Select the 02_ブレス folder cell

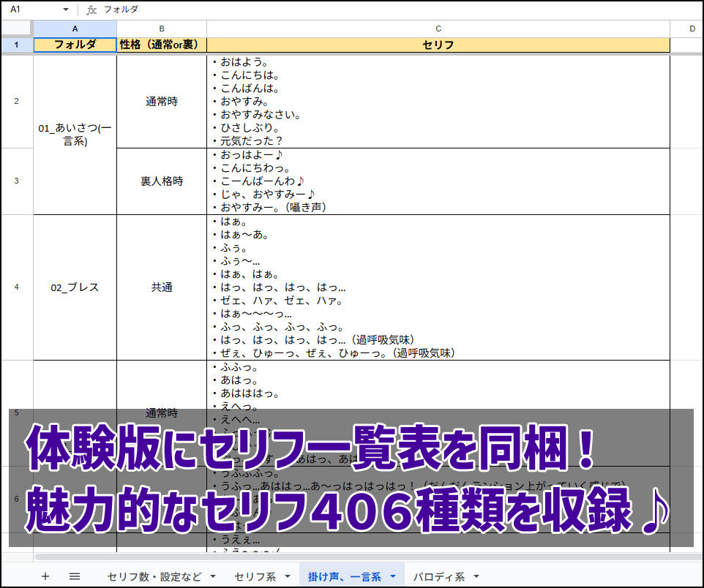click(75, 287)
